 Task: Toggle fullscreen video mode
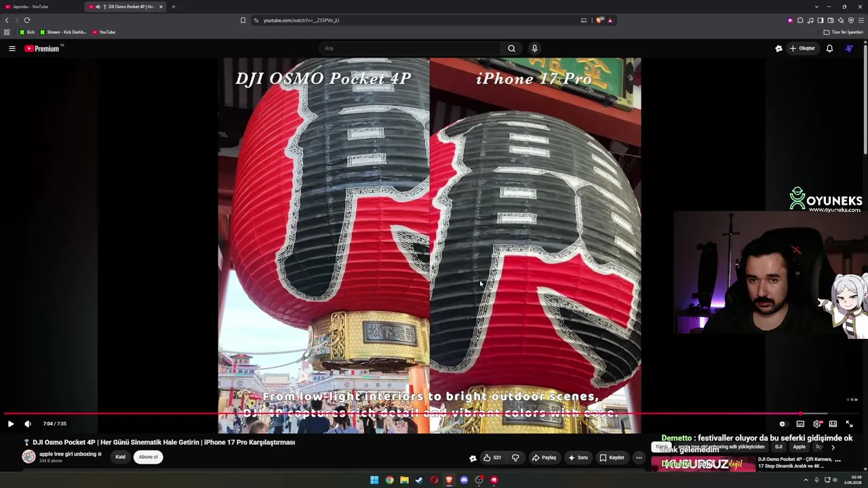point(849,424)
